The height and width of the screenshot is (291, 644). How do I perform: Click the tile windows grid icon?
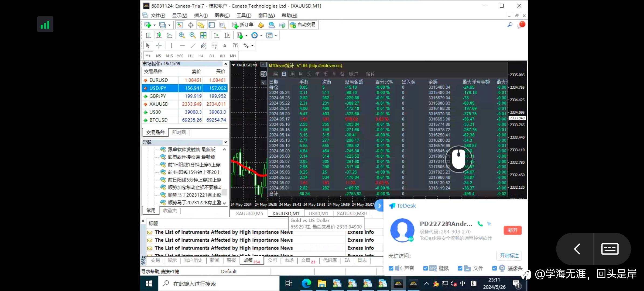tap(203, 35)
